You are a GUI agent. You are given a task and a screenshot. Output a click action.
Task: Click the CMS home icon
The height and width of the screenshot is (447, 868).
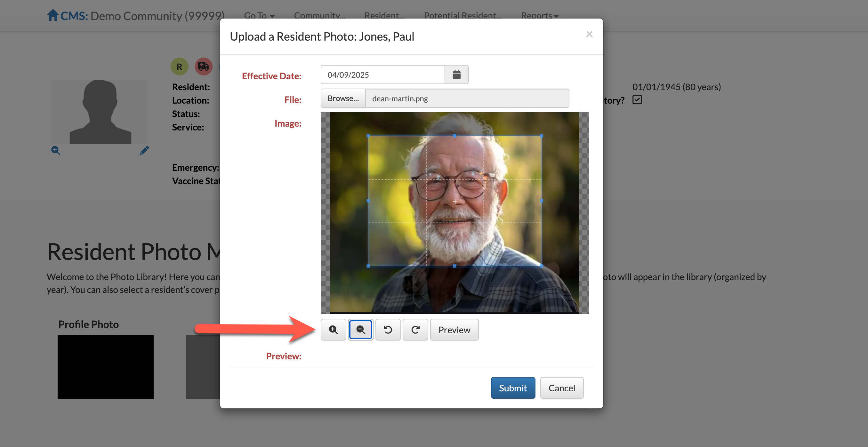(x=52, y=15)
